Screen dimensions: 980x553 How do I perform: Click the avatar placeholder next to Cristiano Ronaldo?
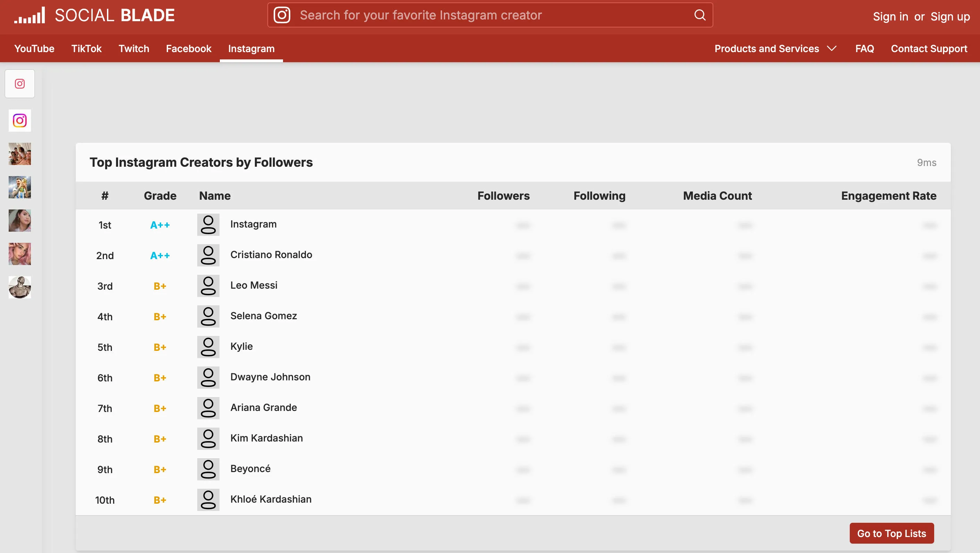coord(208,255)
